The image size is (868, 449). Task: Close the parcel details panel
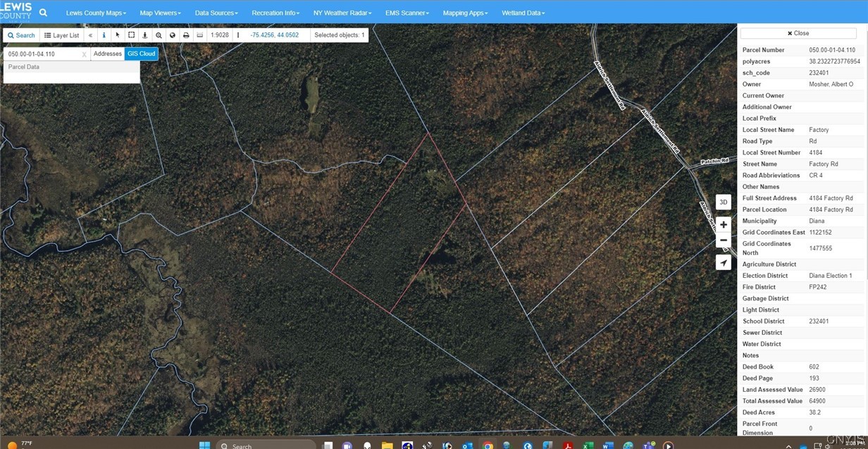coord(798,33)
